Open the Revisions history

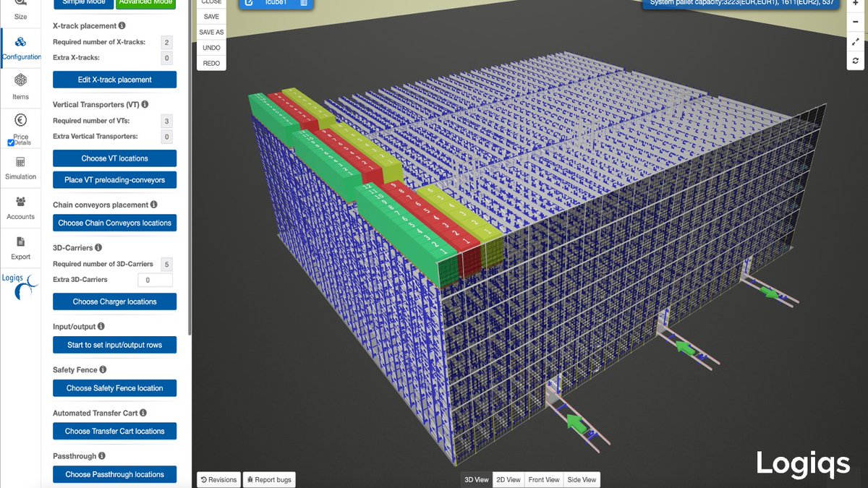[218, 479]
